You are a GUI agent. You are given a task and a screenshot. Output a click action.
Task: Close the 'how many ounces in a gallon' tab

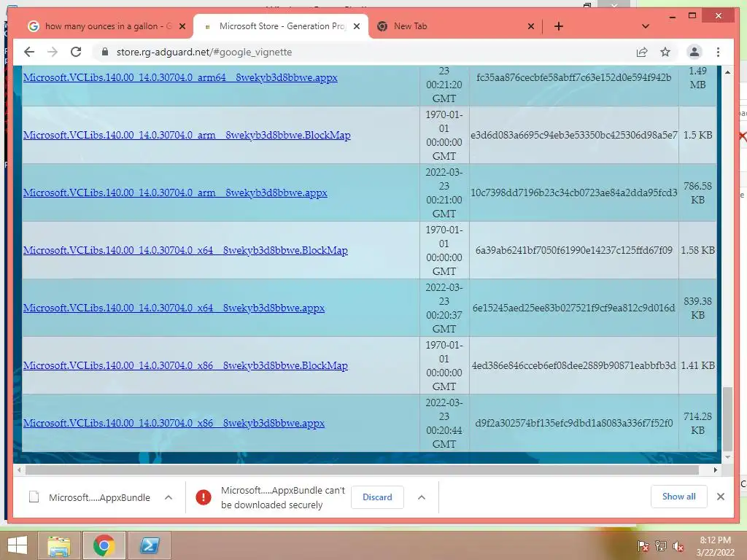point(182,26)
